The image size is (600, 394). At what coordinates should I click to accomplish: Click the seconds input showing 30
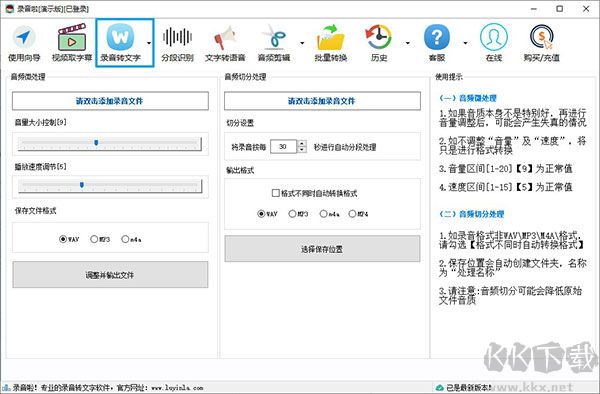pyautogui.click(x=283, y=147)
